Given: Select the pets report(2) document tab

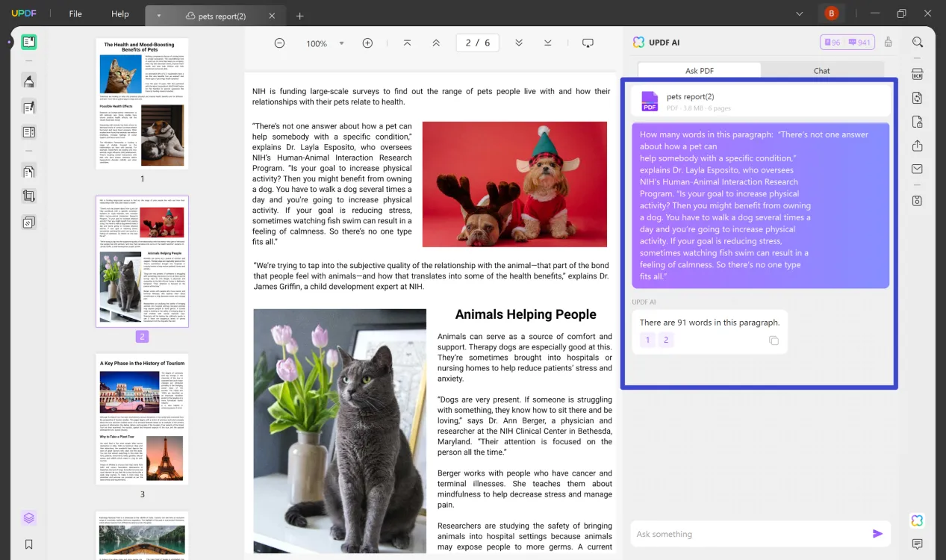Looking at the screenshot, I should (217, 16).
